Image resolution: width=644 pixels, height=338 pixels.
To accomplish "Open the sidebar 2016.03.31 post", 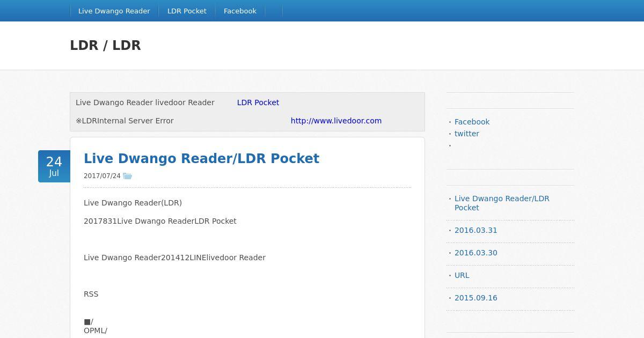I will coord(476,230).
